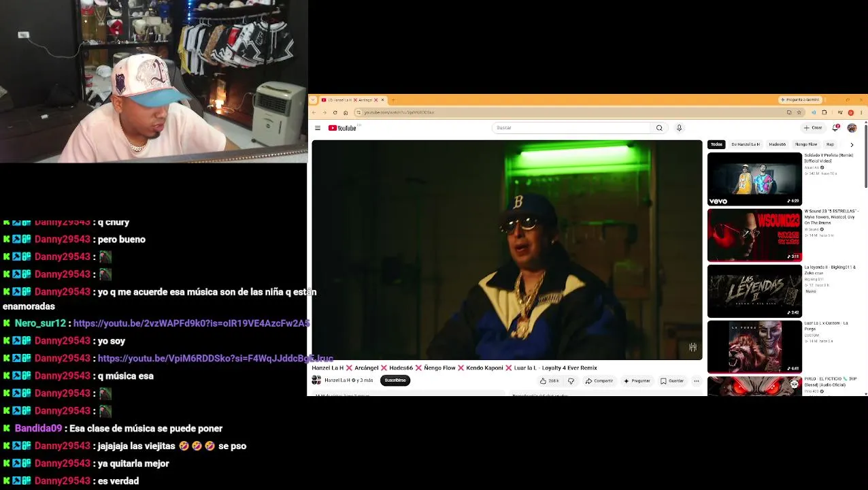Click the Crear create button

tap(813, 128)
